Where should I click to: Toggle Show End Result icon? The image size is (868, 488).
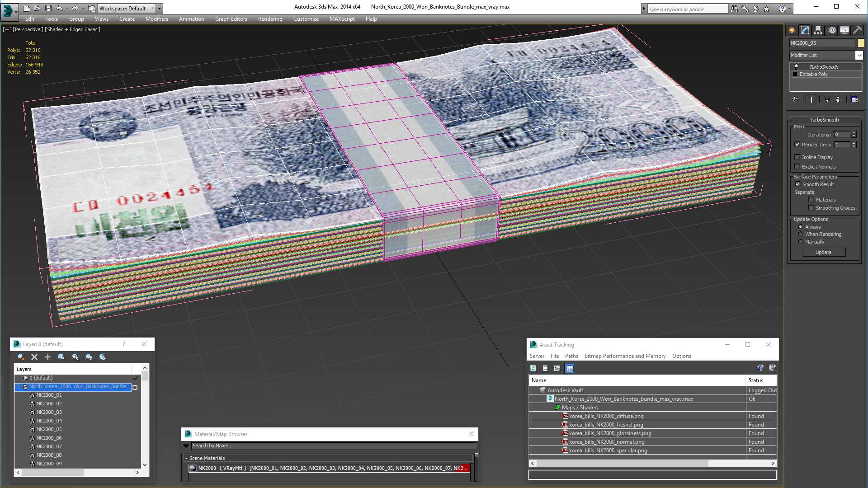pos(811,99)
